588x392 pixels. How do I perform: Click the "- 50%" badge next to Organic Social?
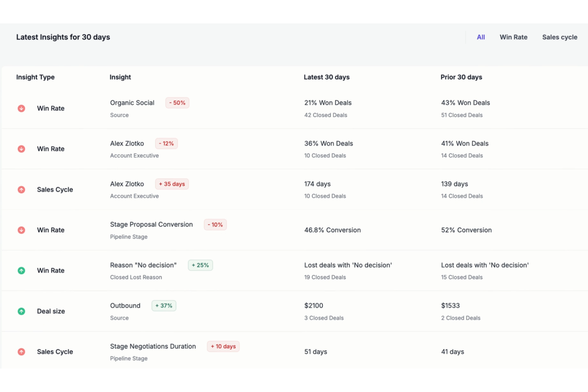coord(177,102)
